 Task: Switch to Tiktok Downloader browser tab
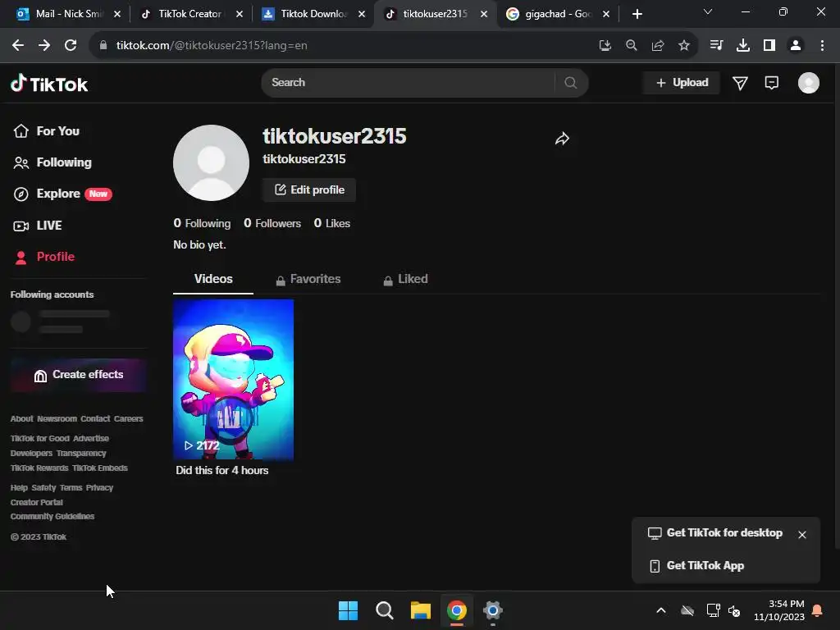coord(313,14)
